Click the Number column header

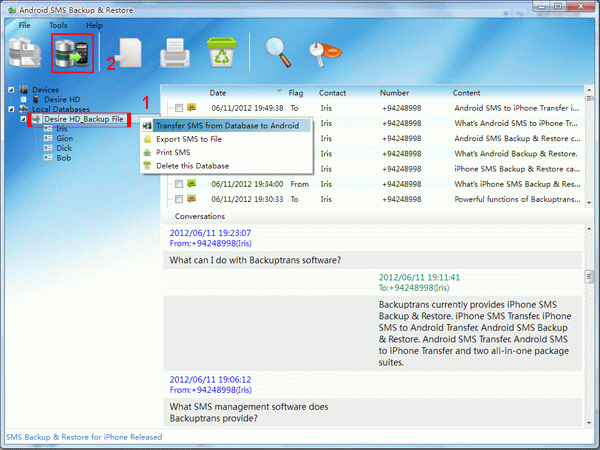(x=394, y=93)
